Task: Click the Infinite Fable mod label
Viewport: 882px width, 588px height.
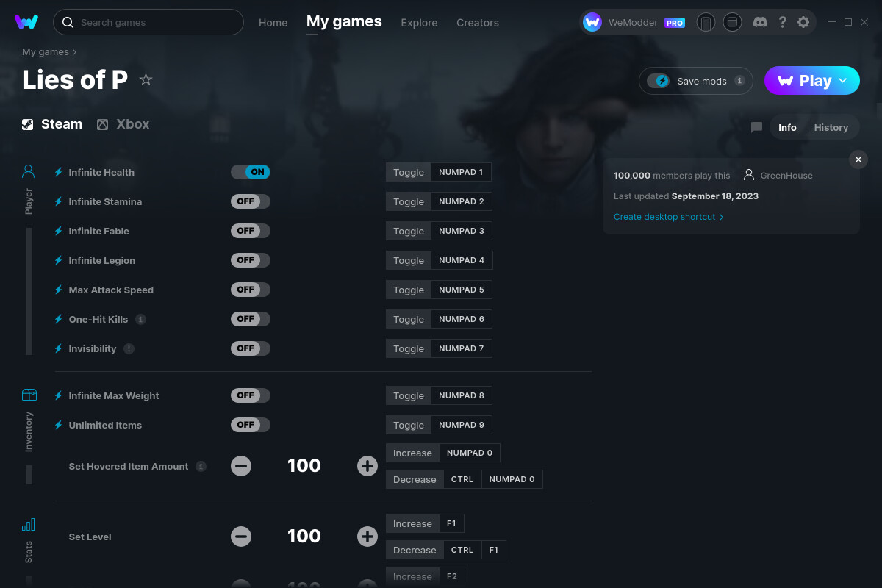Action: [x=98, y=231]
